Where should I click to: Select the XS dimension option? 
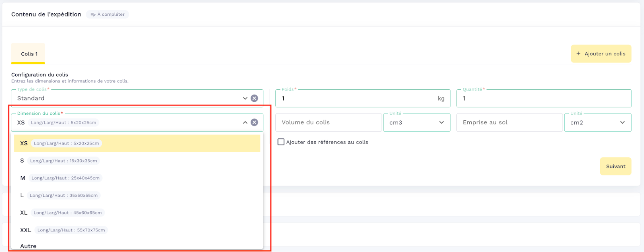(x=137, y=143)
